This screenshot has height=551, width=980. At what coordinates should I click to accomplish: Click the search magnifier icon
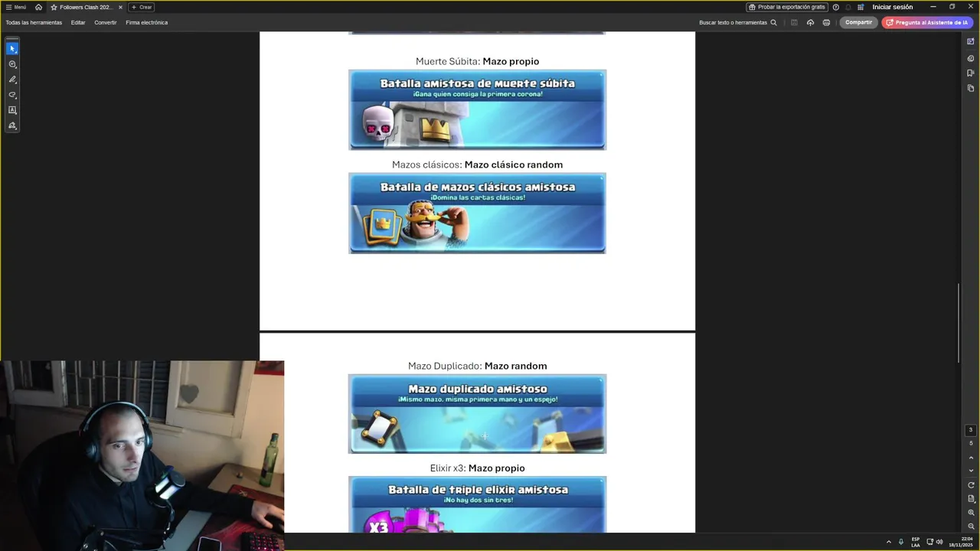[773, 22]
